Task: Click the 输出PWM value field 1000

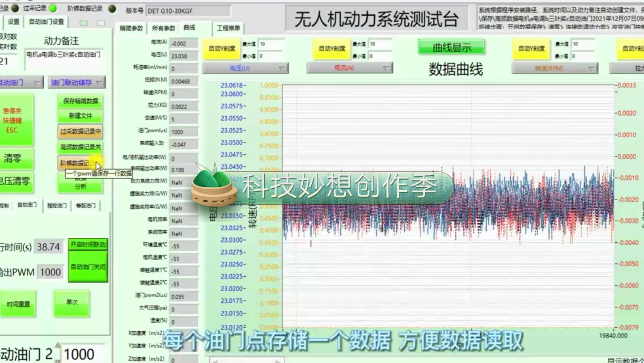Action: (x=50, y=272)
